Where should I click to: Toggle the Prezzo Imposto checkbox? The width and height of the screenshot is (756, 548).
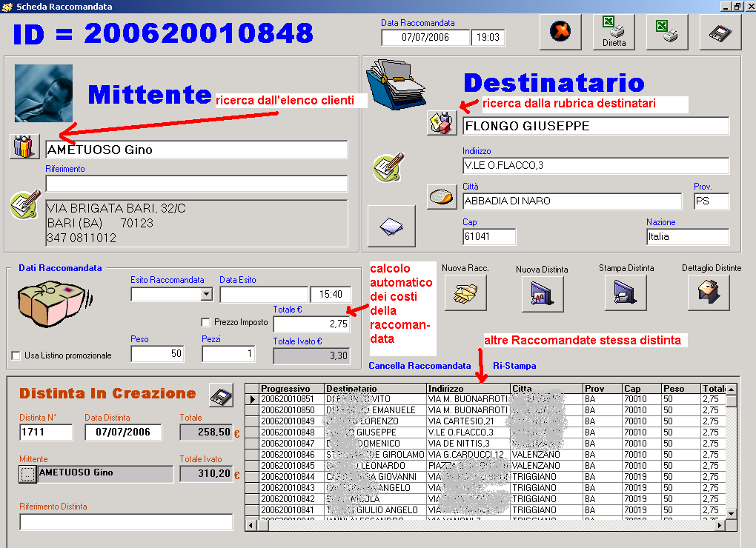click(x=206, y=322)
